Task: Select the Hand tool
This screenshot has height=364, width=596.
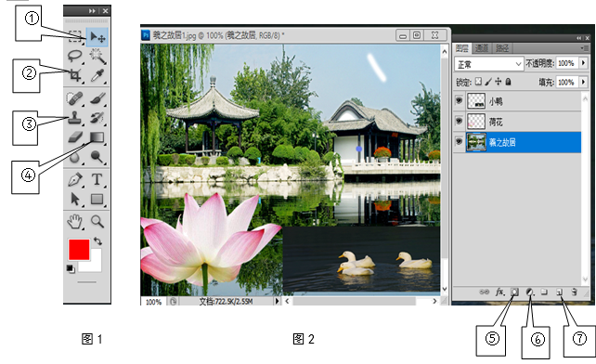Action: pyautogui.click(x=75, y=221)
